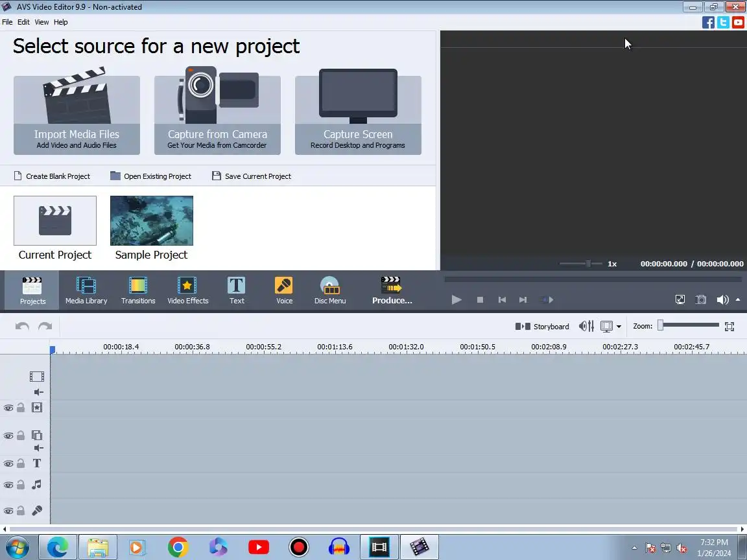Click Save Current Project
747x560 pixels.
click(252, 176)
